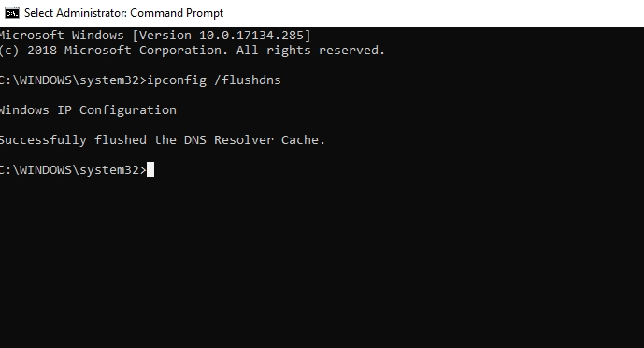Viewport: 644px width, 348px height.
Task: Click the word 'Cache.' in output
Action: click(x=303, y=140)
